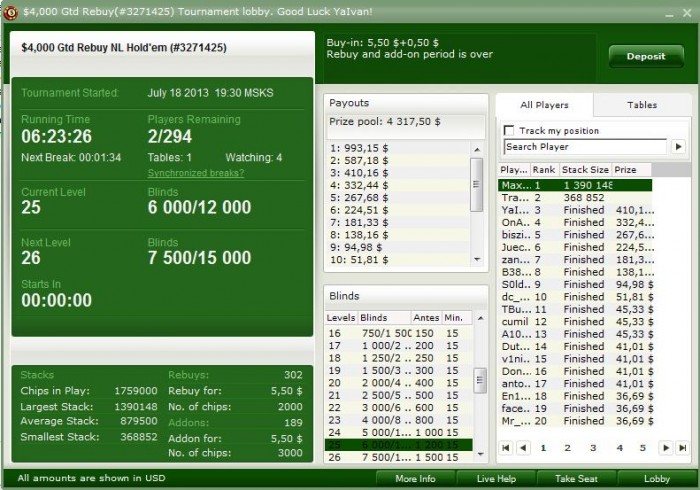Click the Antes column header in Blinds

coord(426,318)
